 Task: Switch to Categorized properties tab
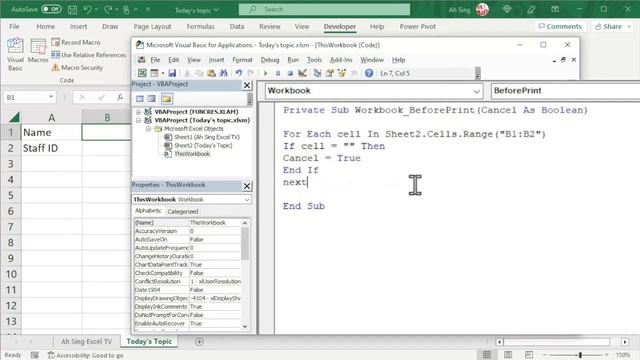click(182, 211)
